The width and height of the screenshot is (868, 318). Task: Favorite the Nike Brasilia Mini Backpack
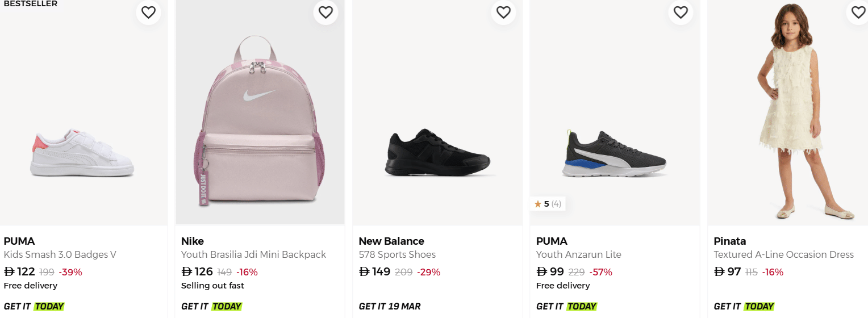[325, 12]
